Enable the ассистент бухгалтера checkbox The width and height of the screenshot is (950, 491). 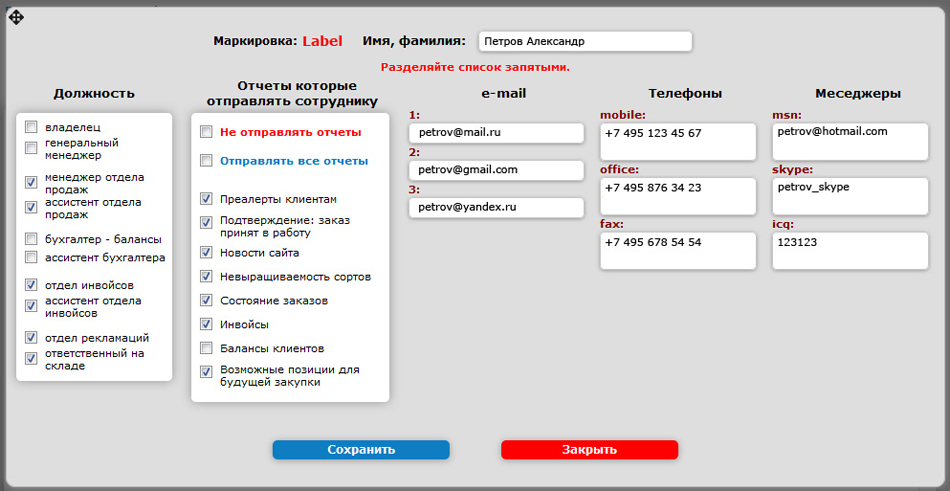pos(31,258)
